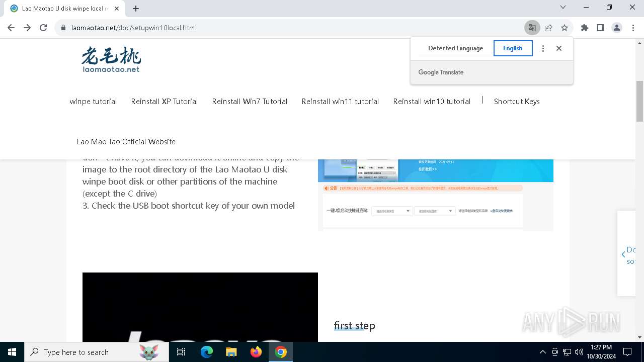Click the taskbar search box
This screenshot has width=644, height=362.
pyautogui.click(x=97, y=352)
